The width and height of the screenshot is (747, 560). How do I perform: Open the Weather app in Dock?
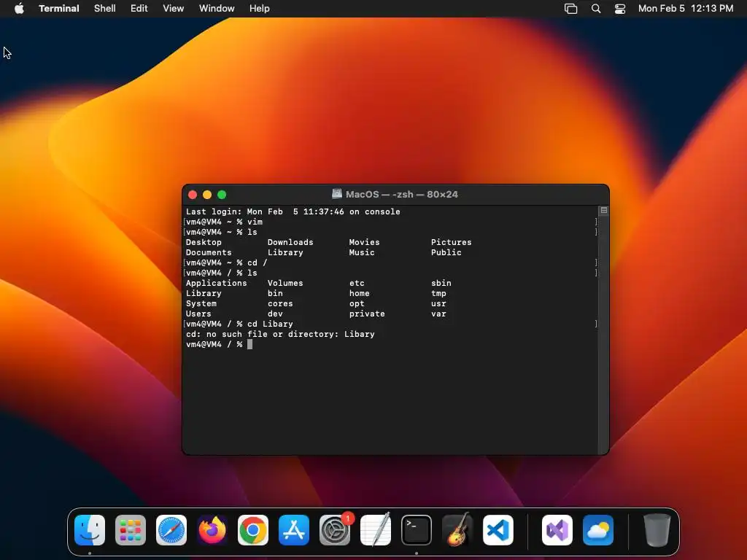click(x=598, y=530)
